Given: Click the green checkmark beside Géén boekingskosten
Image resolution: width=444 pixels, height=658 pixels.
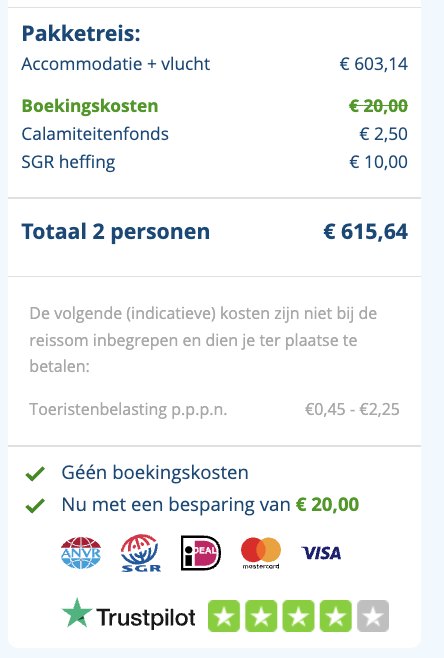Looking at the screenshot, I should coord(35,473).
